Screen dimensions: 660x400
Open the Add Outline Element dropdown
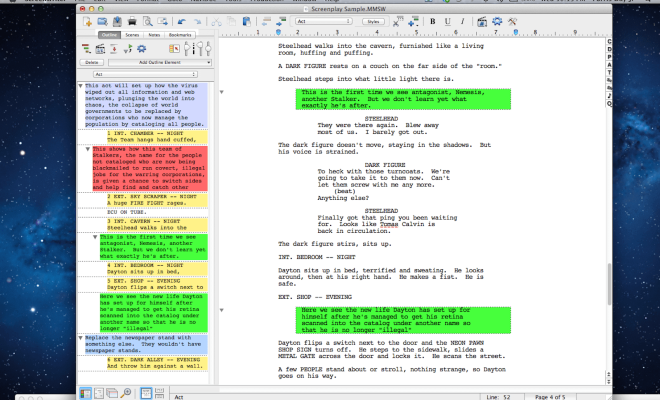(160, 62)
